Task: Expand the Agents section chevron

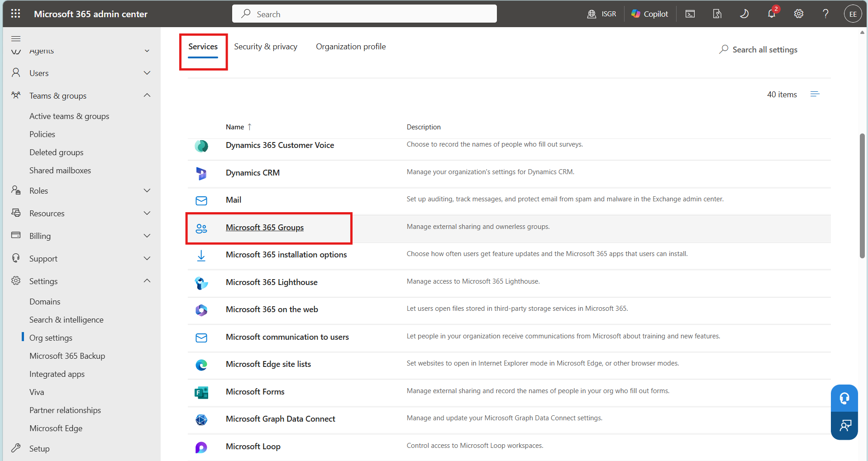Action: [x=147, y=51]
